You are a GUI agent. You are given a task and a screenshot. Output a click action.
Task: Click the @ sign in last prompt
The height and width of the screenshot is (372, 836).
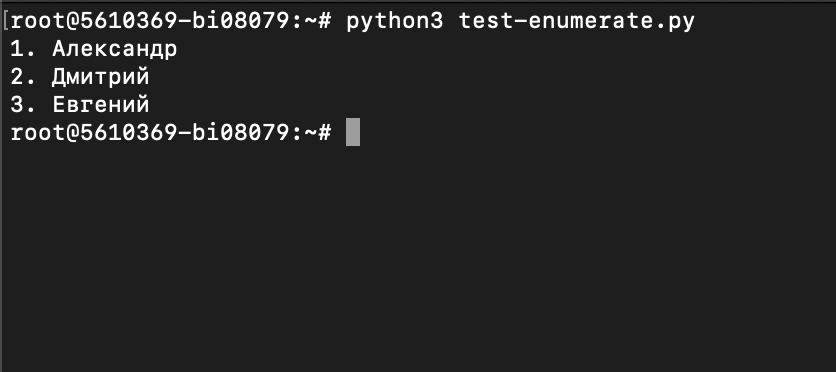[x=73, y=133]
